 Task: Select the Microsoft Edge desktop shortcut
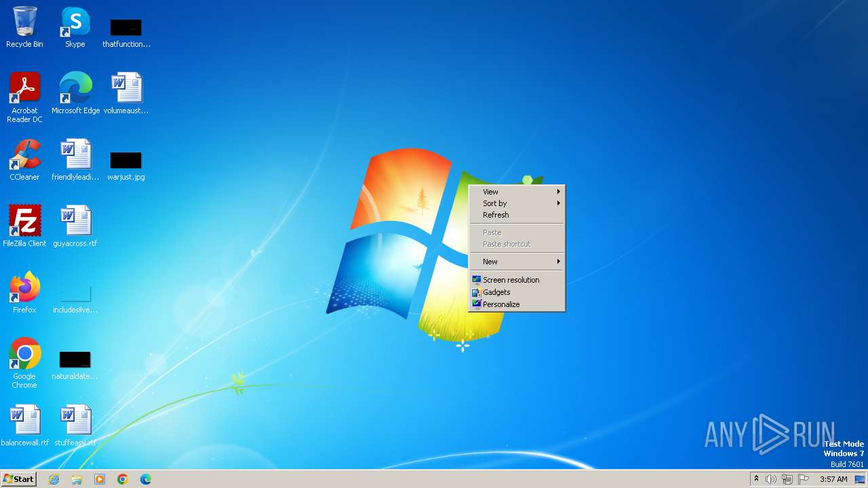pos(75,94)
